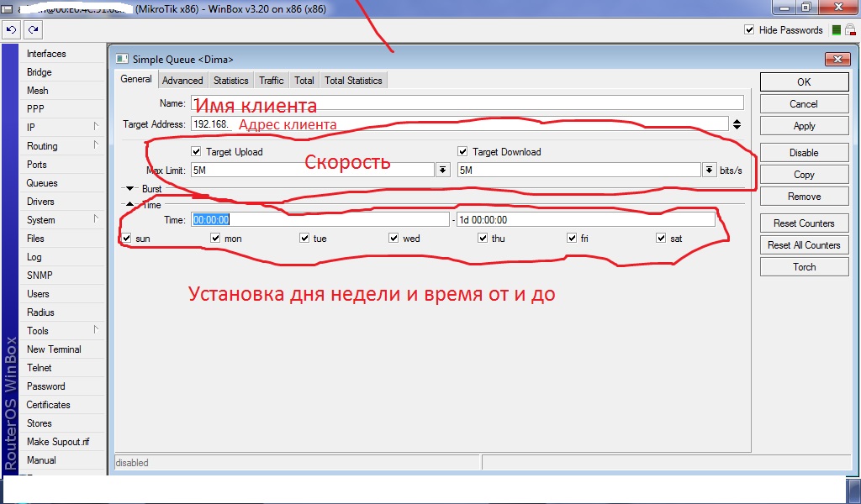The image size is (861, 504).
Task: Click the Redo arrow icon in the toolbar
Action: click(x=33, y=30)
